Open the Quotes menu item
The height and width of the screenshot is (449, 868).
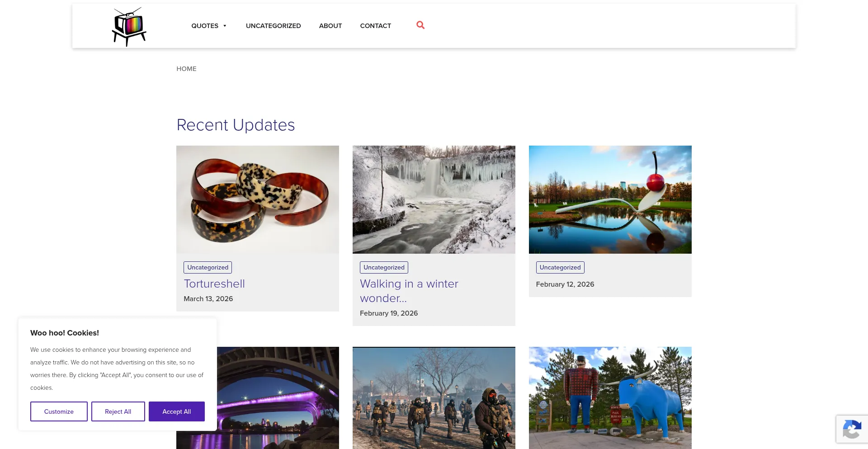205,26
